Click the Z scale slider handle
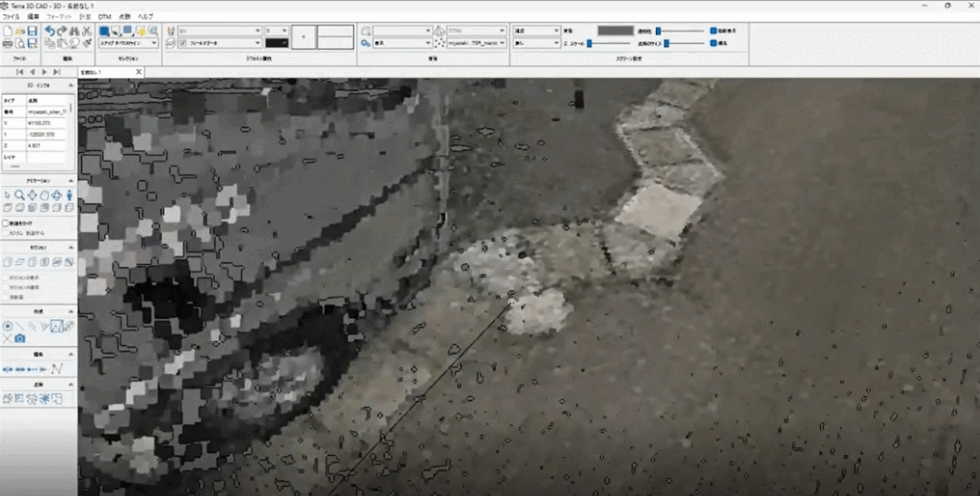Image resolution: width=980 pixels, height=496 pixels. point(590,43)
